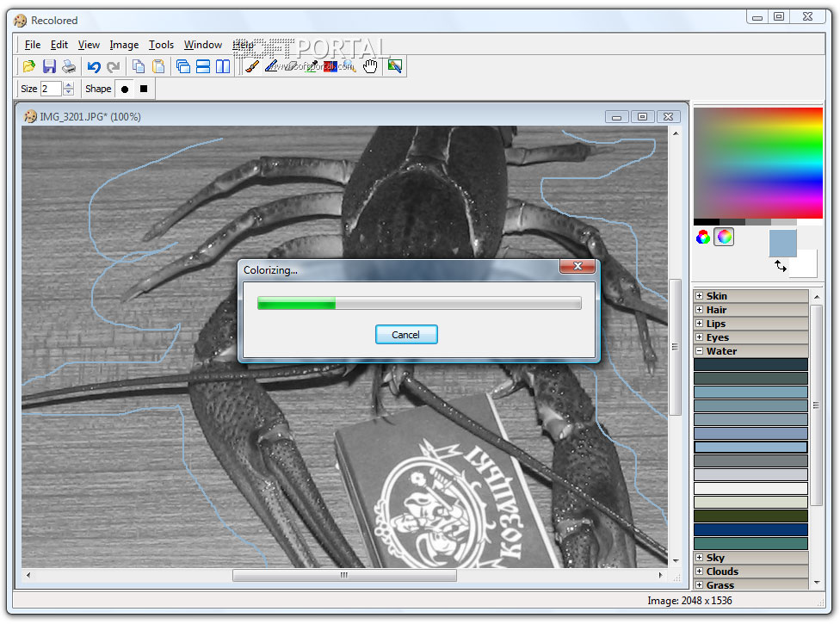The height and width of the screenshot is (624, 840).
Task: Select the Hand pan tool
Action: click(370, 66)
